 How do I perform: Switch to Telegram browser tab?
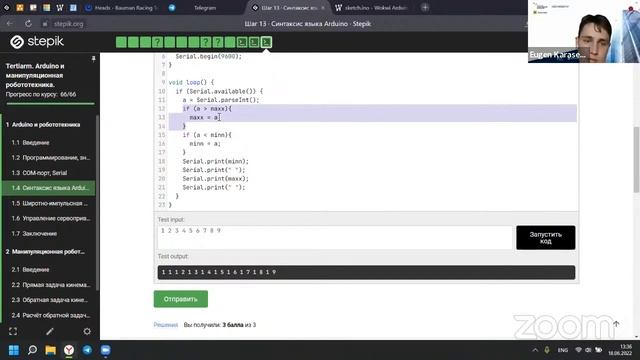coord(205,7)
